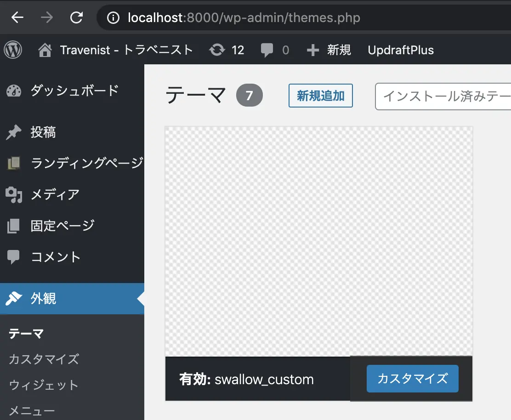The width and height of the screenshot is (511, 420).
Task: Click the 外観 paintbrush icon
Action: click(14, 298)
